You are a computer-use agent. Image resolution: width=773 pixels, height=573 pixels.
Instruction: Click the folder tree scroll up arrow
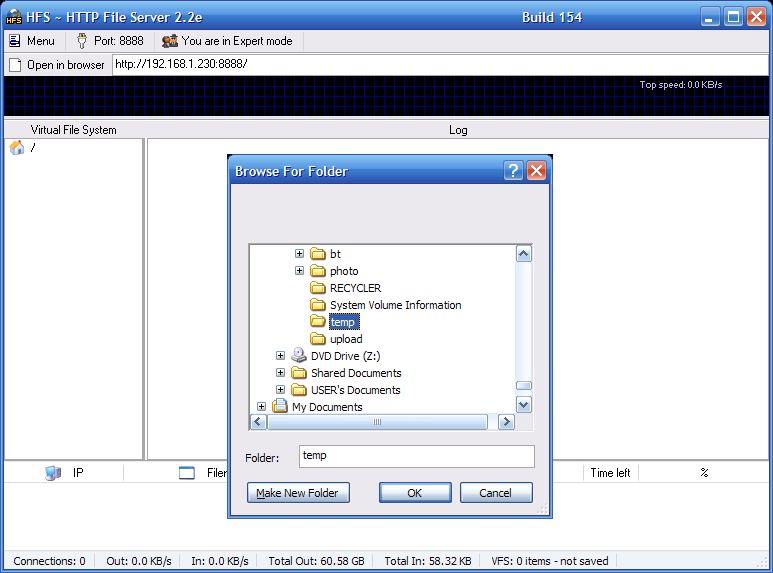coord(523,254)
